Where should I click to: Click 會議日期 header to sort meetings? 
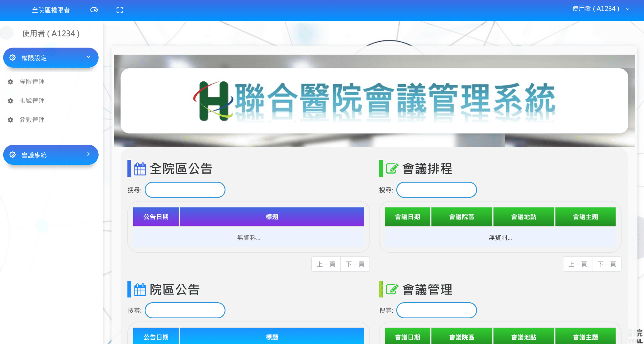[x=408, y=217]
